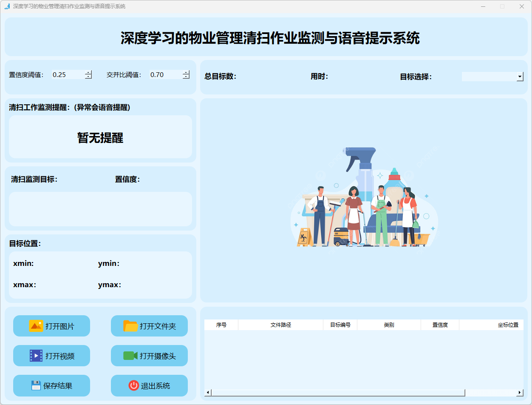
Task: Click the 文件路径 column header
Action: (280, 325)
